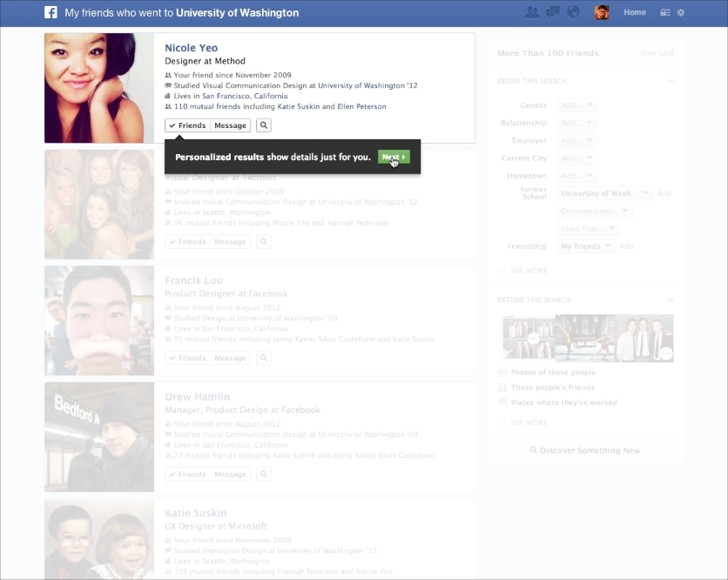Open the Employer Add dropdown

point(576,140)
